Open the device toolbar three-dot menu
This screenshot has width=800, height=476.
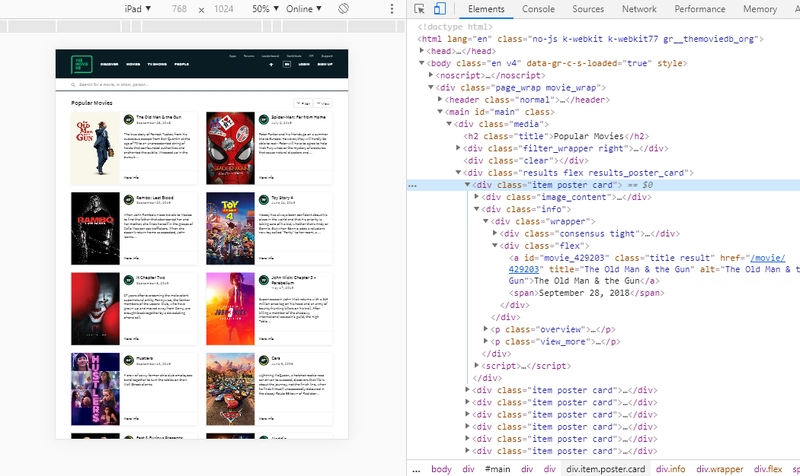[390, 9]
